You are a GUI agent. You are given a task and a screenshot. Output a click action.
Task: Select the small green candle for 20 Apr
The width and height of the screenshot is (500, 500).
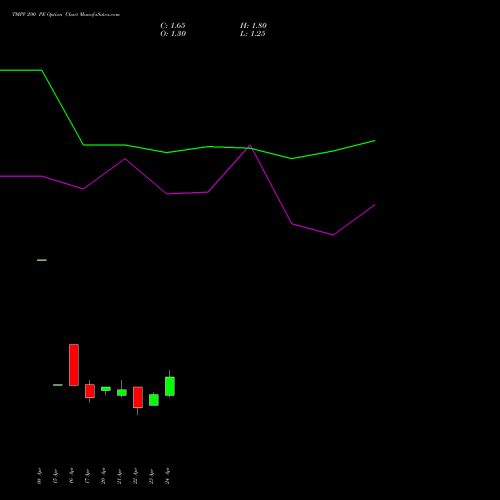click(x=106, y=389)
